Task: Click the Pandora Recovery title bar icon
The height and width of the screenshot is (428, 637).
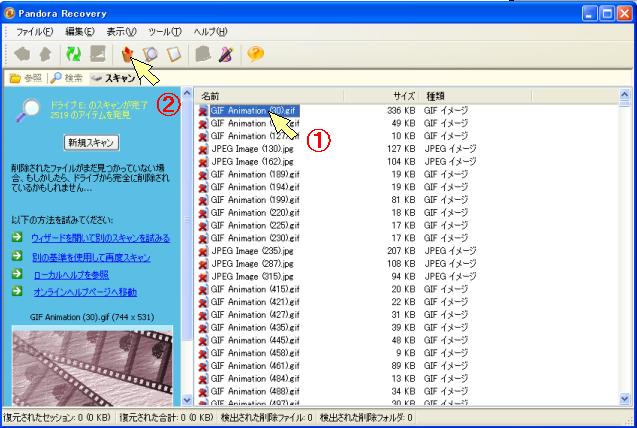Action: pos(9,13)
